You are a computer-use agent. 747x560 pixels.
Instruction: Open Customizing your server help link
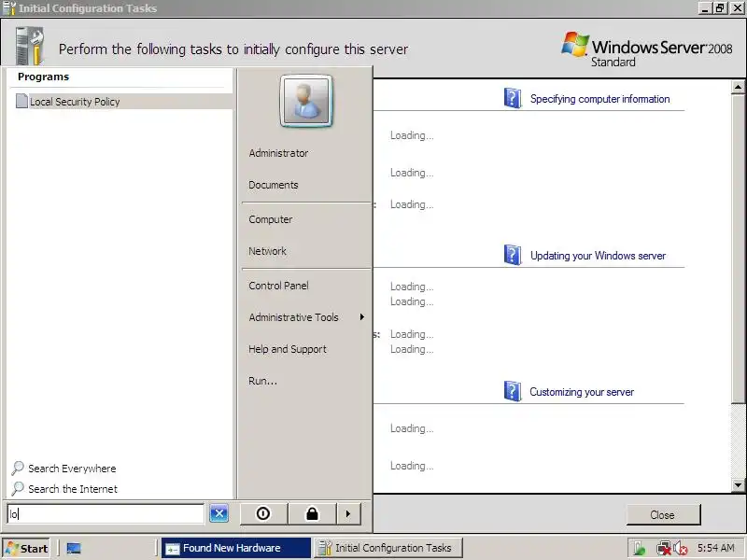click(x=582, y=392)
